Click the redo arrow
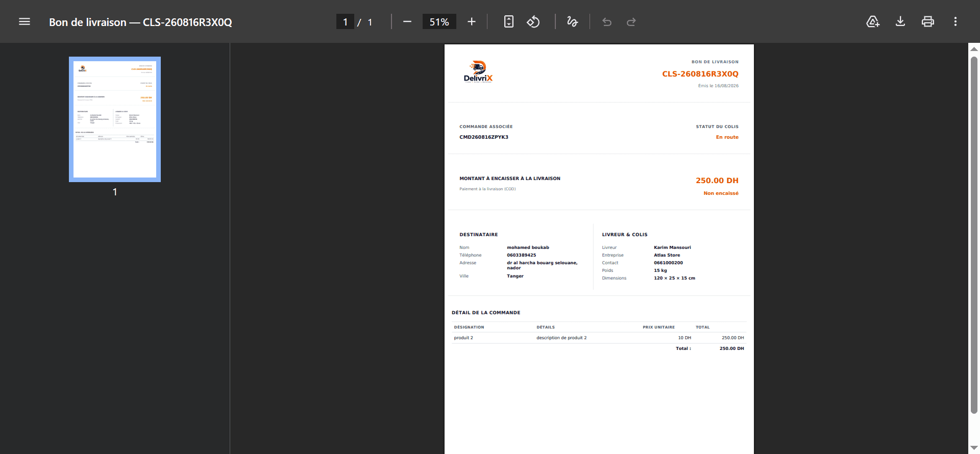This screenshot has height=454, width=980. coord(631,21)
